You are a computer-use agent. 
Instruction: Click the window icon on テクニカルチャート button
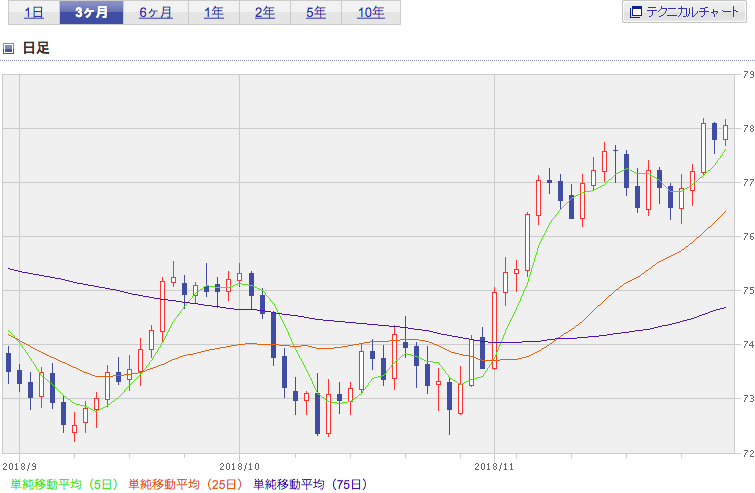click(636, 12)
